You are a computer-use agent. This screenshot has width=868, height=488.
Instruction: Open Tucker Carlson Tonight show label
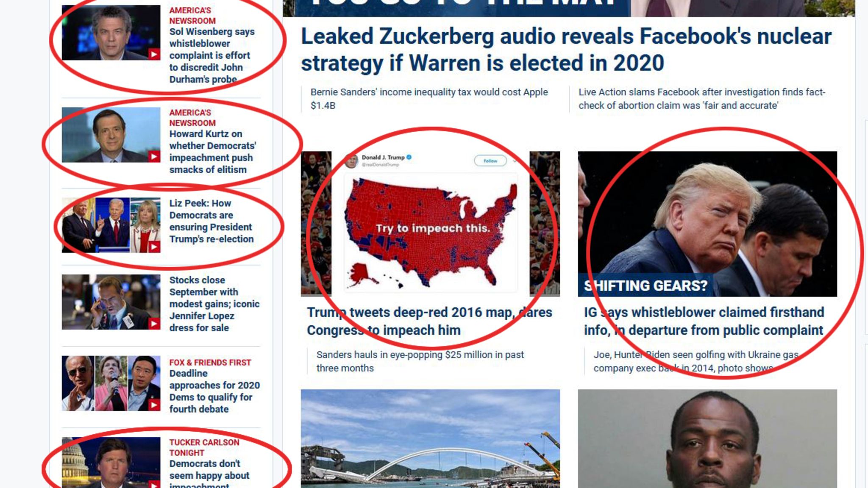coord(204,447)
